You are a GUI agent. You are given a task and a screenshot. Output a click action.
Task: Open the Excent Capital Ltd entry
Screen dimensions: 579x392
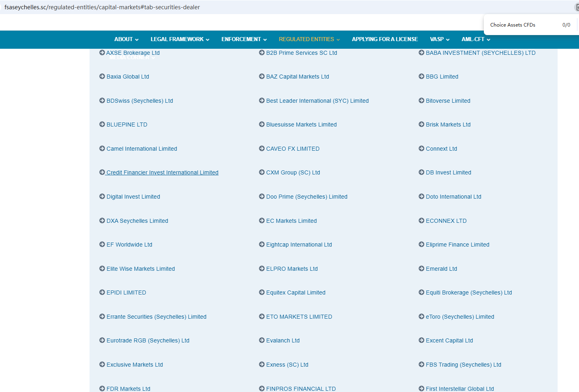(x=449, y=340)
